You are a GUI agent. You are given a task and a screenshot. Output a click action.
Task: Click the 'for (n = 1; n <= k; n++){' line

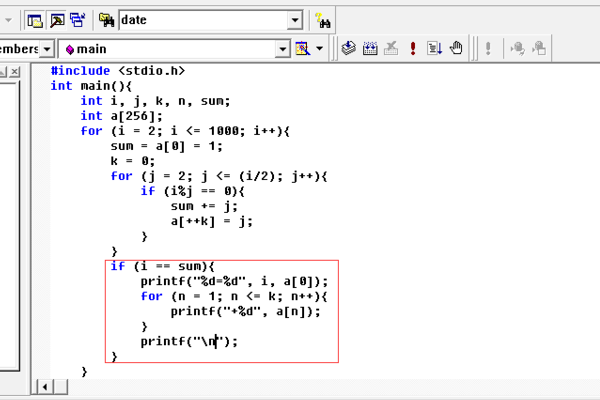tap(234, 296)
